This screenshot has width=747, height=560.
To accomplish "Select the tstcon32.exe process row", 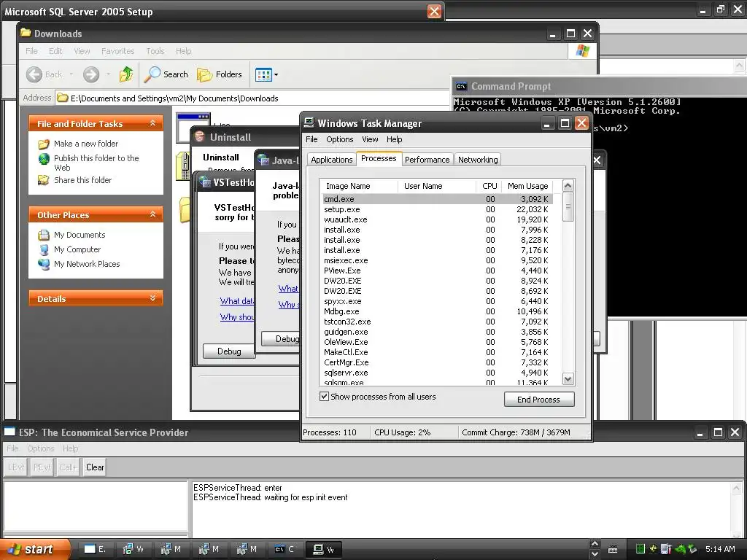I will point(438,322).
